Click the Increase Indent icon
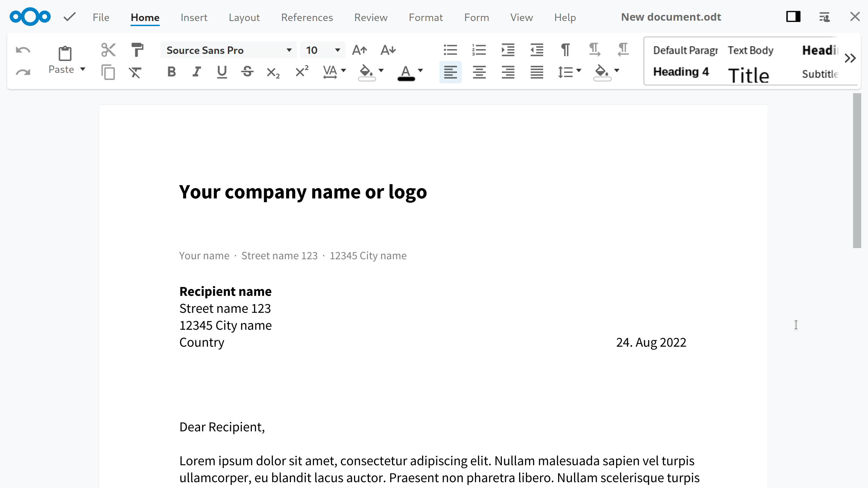Image resolution: width=868 pixels, height=488 pixels. click(508, 50)
